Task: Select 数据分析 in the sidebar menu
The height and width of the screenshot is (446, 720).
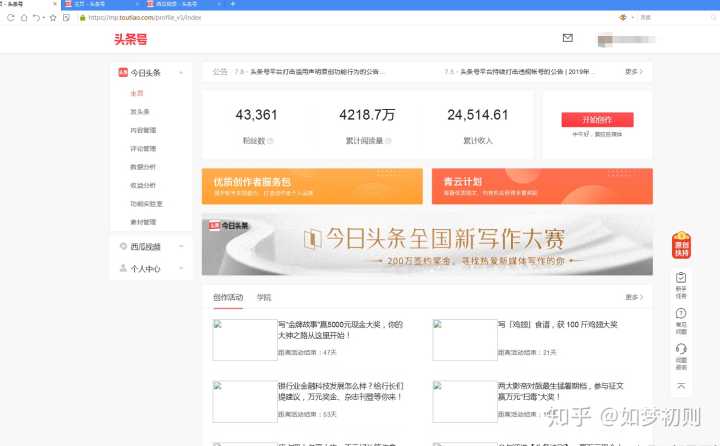Action: 143,167
